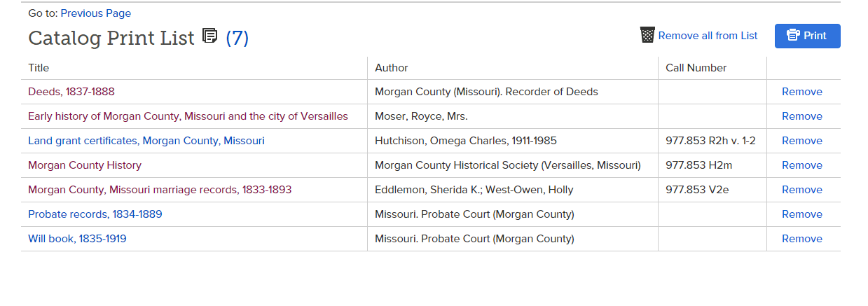Remove Morgan County History from list
868x306 pixels.
802,165
